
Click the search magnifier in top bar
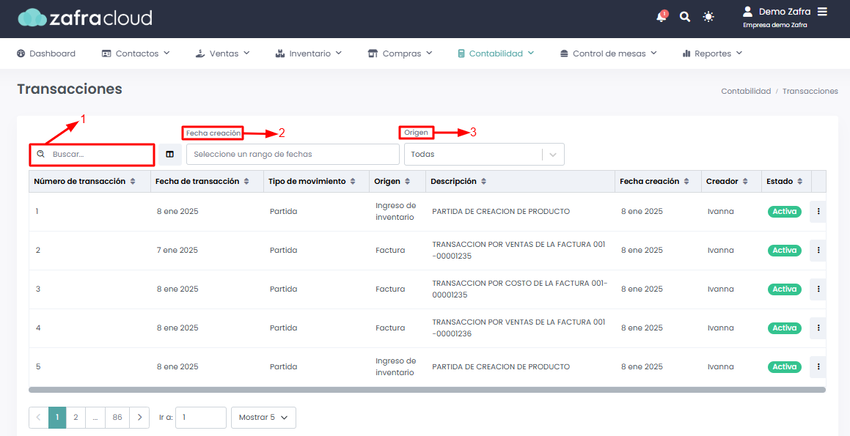[x=685, y=17]
